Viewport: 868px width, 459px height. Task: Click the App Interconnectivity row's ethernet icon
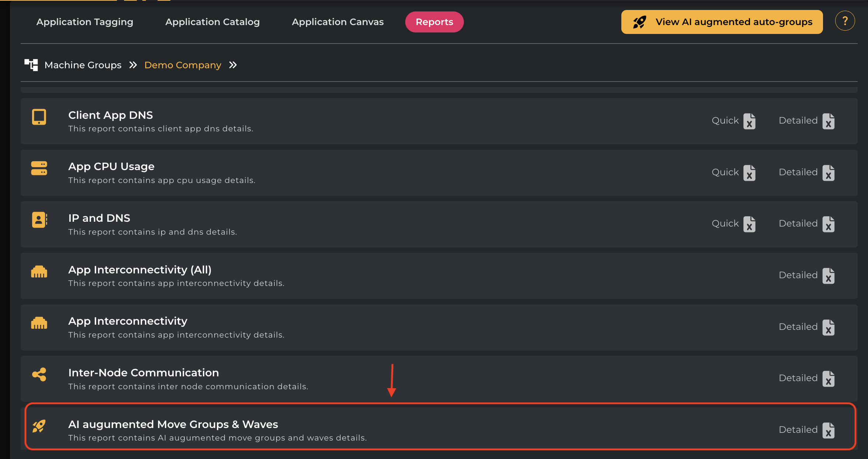(39, 323)
